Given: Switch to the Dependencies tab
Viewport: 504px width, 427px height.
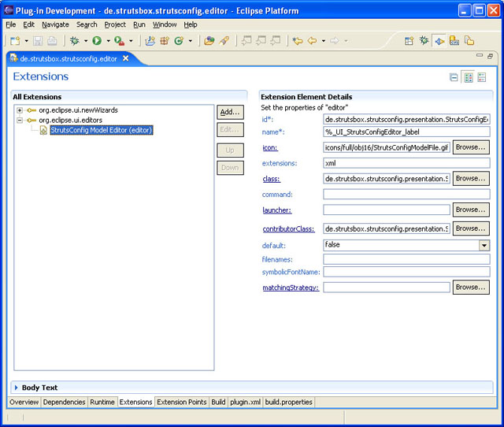Looking at the screenshot, I should [x=64, y=402].
